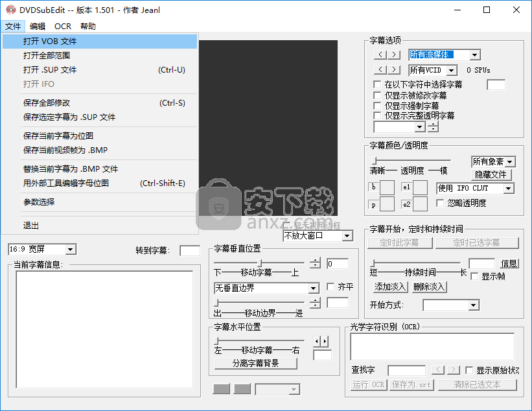Viewport: 532px width, 411px height.
Task: Enable 在以下字符中选择字幕 checkbox
Action: (377, 84)
